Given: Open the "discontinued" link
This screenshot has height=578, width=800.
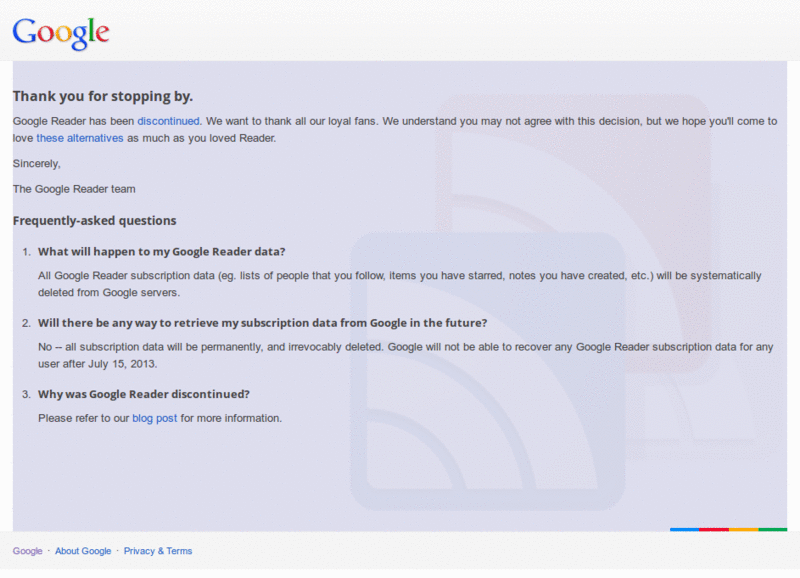Looking at the screenshot, I should click(x=168, y=121).
